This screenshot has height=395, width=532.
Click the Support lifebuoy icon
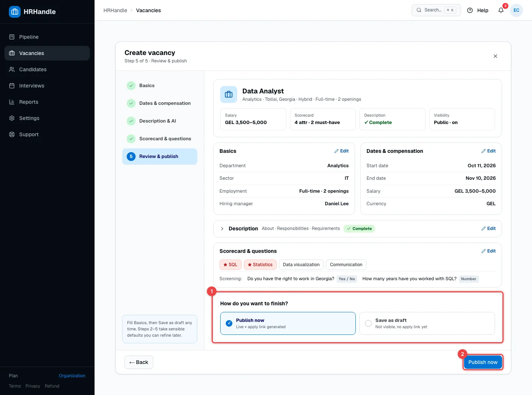coord(12,134)
